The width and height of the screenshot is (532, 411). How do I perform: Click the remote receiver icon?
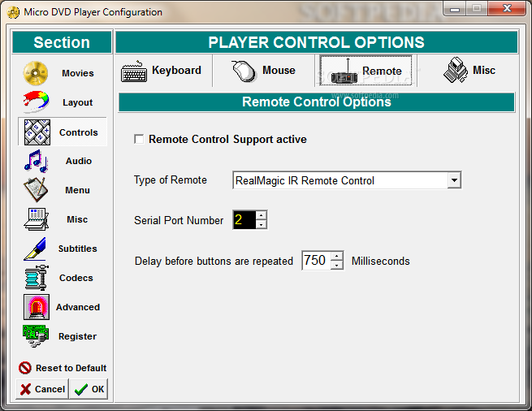click(x=344, y=71)
